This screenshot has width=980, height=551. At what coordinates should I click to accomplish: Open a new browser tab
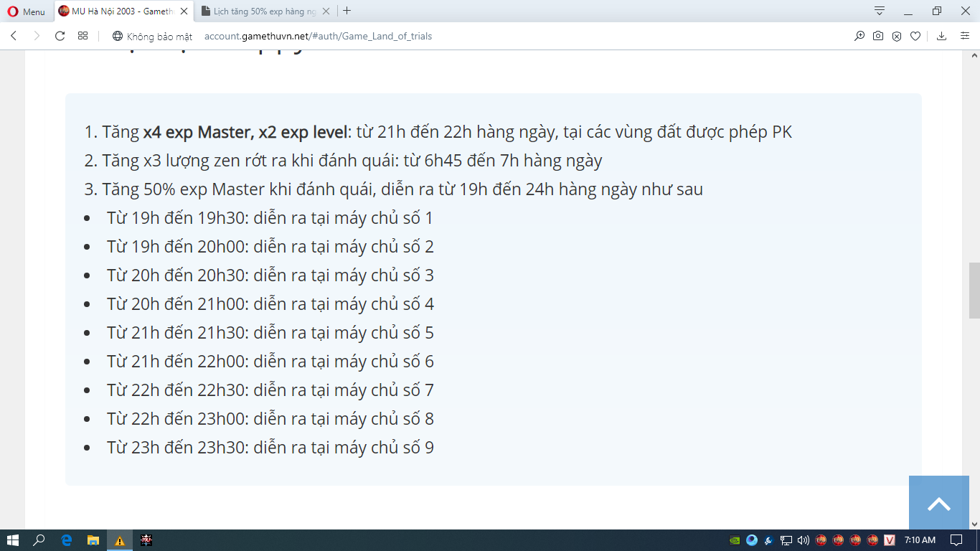(x=347, y=11)
